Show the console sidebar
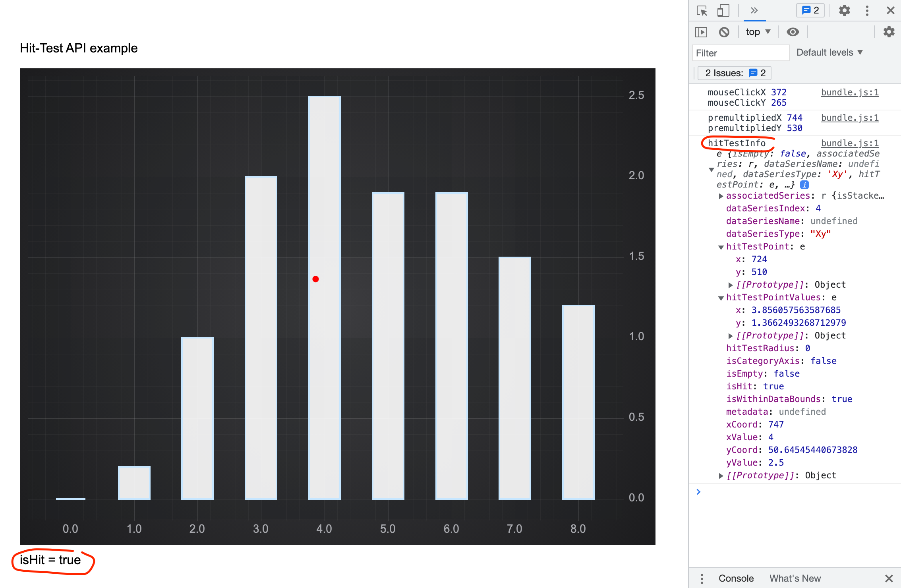This screenshot has width=901, height=588. (701, 32)
